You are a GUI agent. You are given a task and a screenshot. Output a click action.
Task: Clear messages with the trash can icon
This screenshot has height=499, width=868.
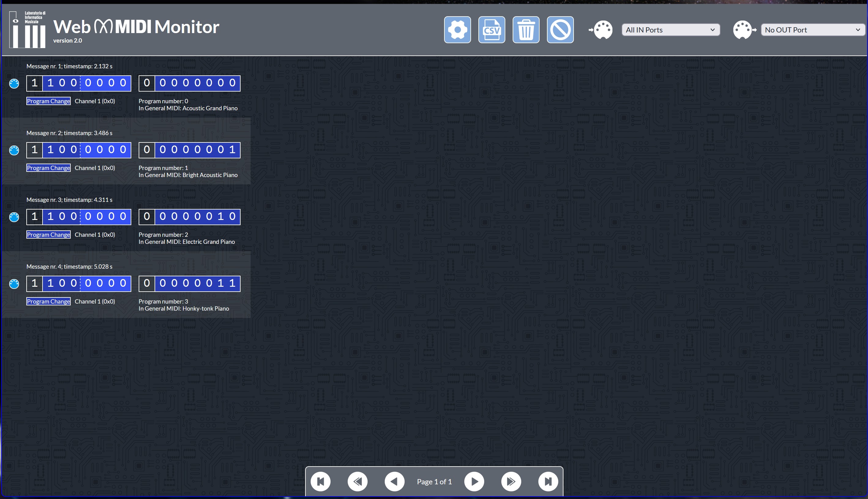click(x=526, y=30)
